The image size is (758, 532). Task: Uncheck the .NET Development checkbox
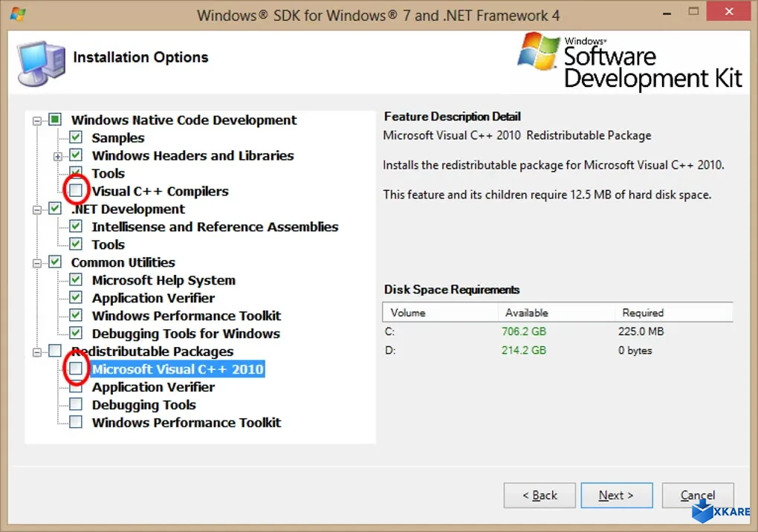[55, 208]
